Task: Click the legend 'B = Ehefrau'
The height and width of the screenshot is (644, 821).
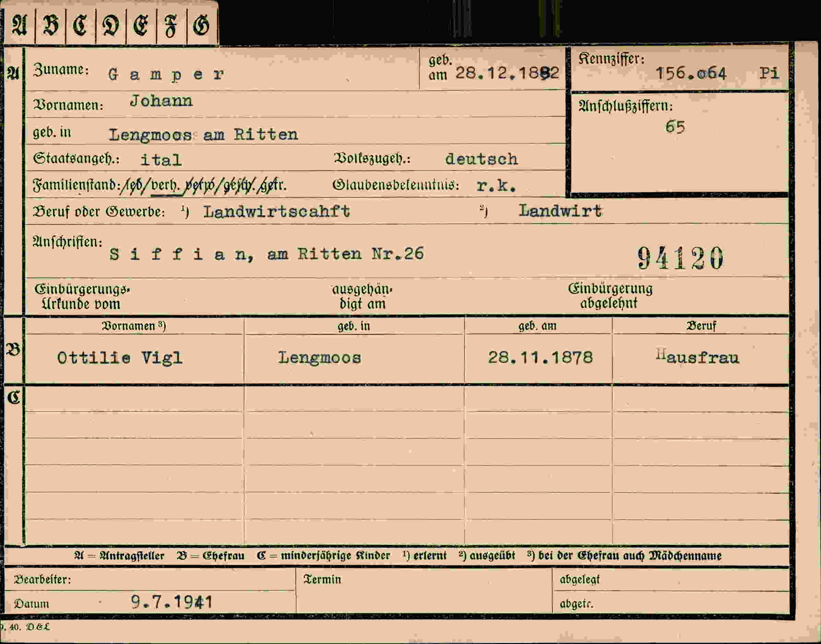Action: [x=211, y=556]
